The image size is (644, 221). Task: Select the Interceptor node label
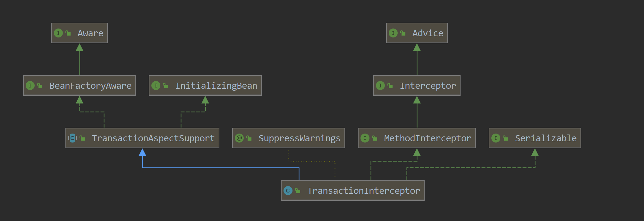point(428,86)
